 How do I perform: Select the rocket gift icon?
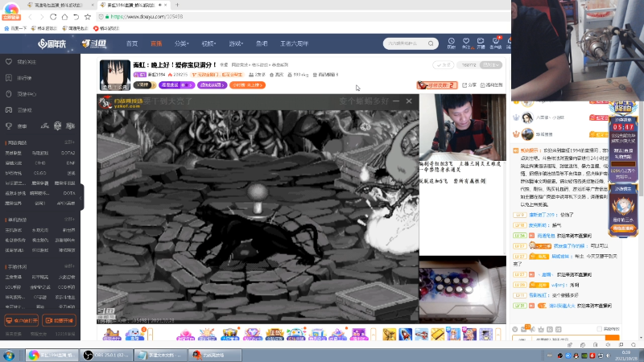(406, 335)
